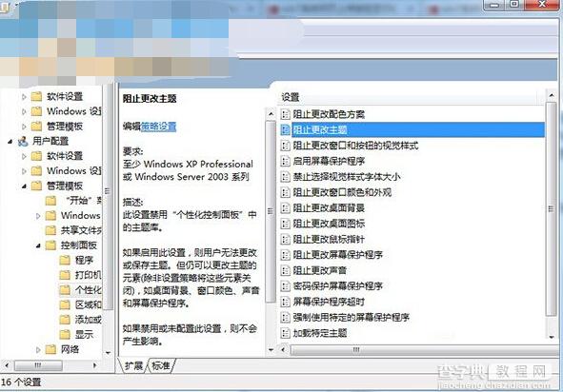
Task: Switch to the 扩展 tab
Action: pyautogui.click(x=133, y=365)
